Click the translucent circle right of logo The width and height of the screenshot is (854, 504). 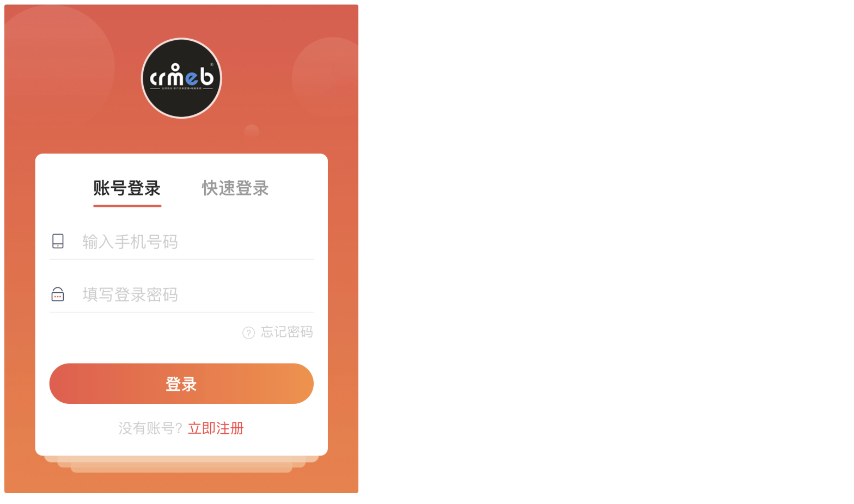327,77
